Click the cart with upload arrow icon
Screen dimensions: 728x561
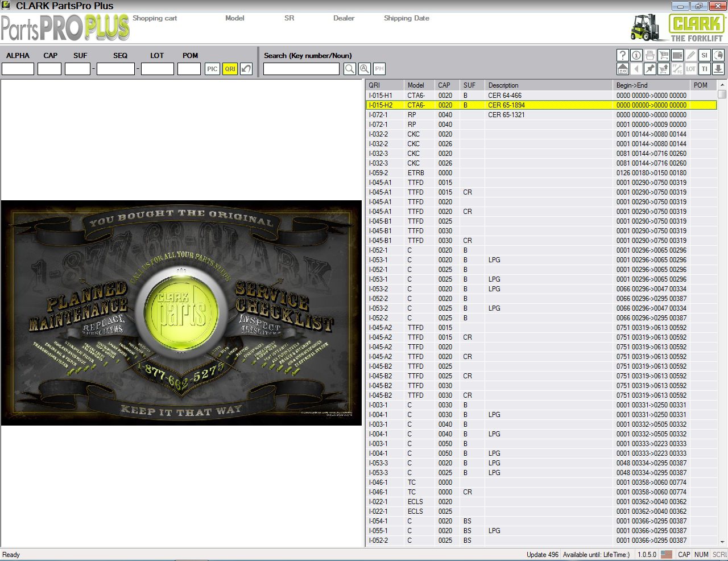[x=664, y=69]
